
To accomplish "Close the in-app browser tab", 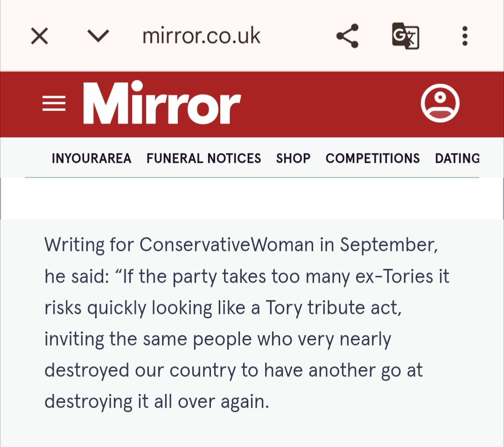I will pos(40,36).
